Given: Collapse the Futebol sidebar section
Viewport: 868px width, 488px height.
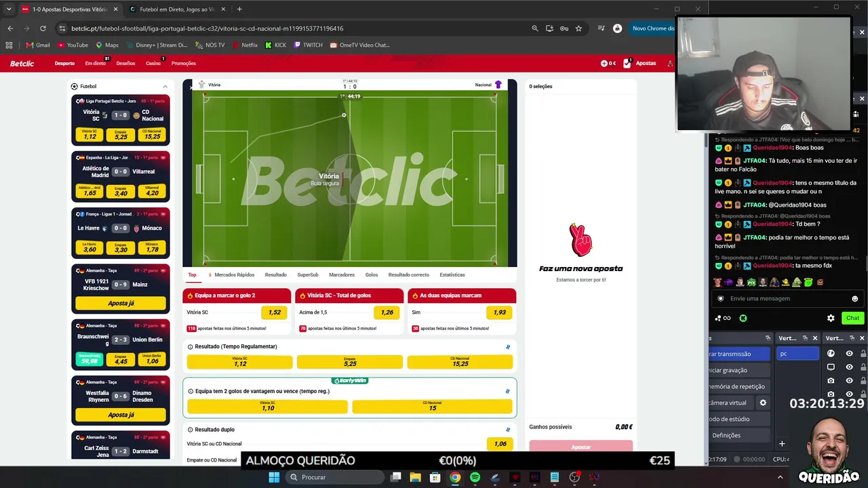Looking at the screenshot, I should (x=165, y=87).
